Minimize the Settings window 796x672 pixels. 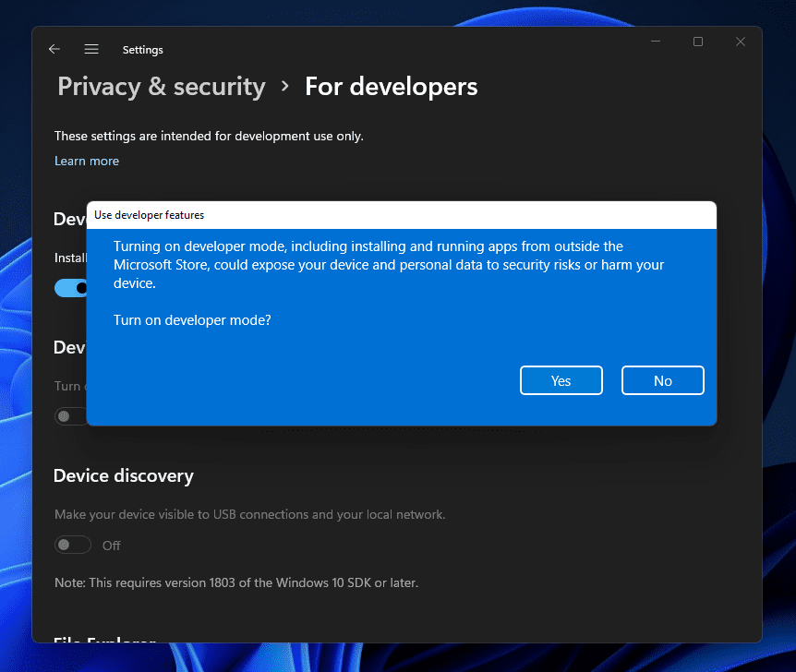point(655,42)
